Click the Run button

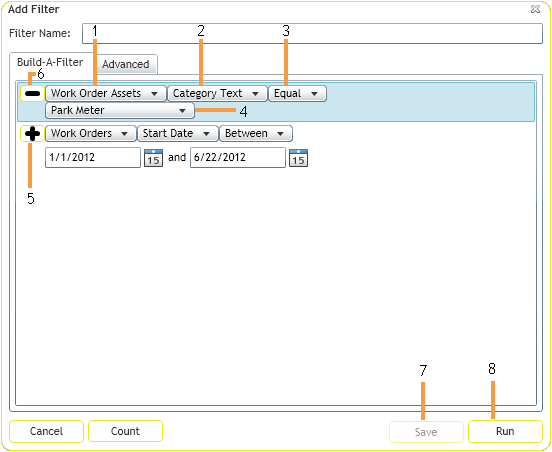[505, 431]
